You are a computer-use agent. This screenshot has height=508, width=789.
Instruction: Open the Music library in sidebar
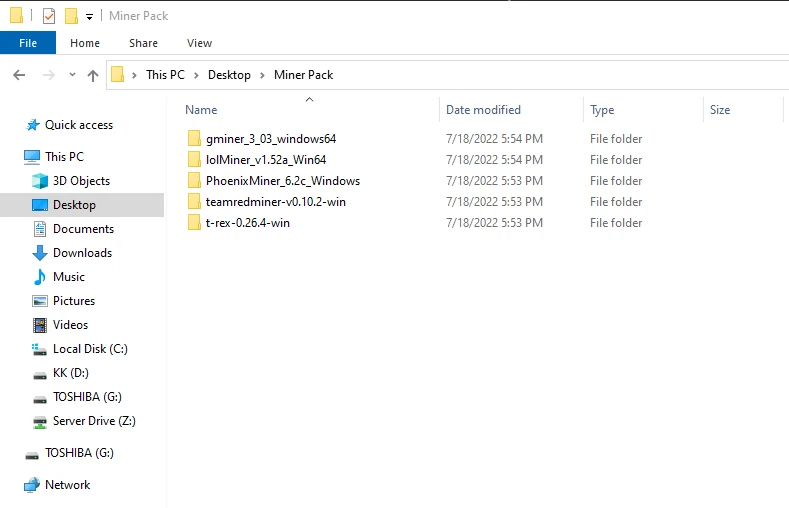[x=68, y=277]
